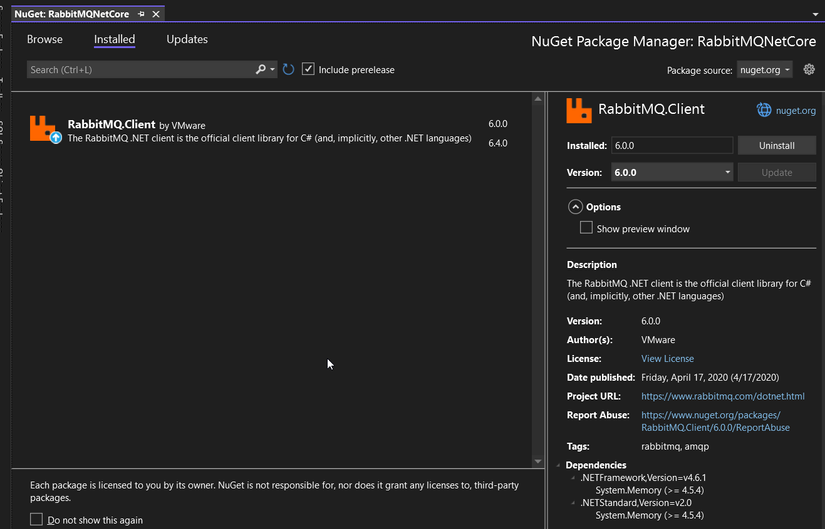Enable Show preview window checkbox
This screenshot has height=529, width=825.
tap(586, 228)
